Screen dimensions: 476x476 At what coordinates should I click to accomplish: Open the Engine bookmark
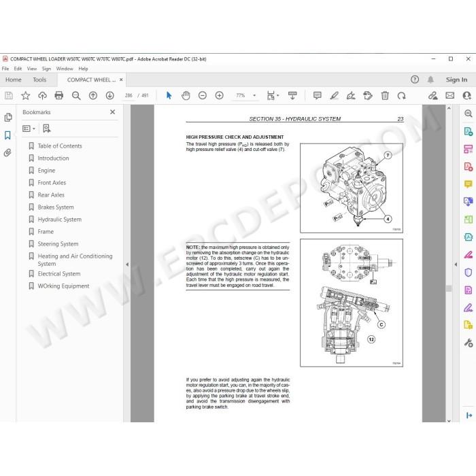pos(46,170)
